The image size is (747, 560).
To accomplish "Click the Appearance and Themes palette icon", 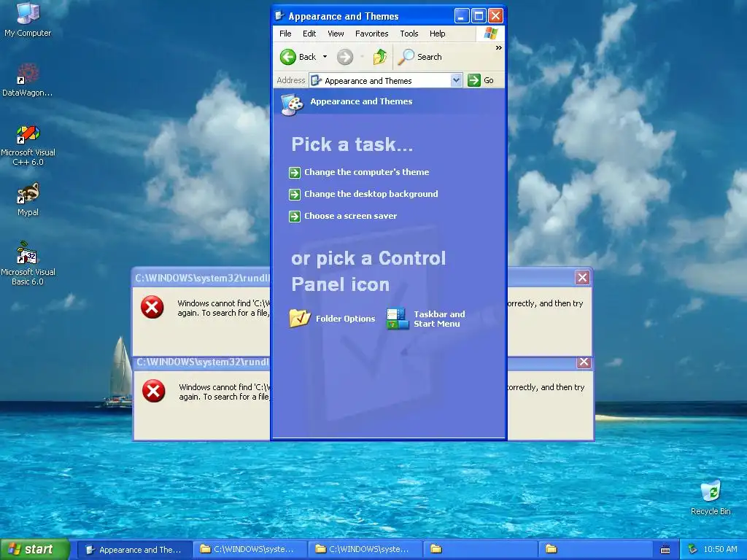I will click(x=292, y=104).
